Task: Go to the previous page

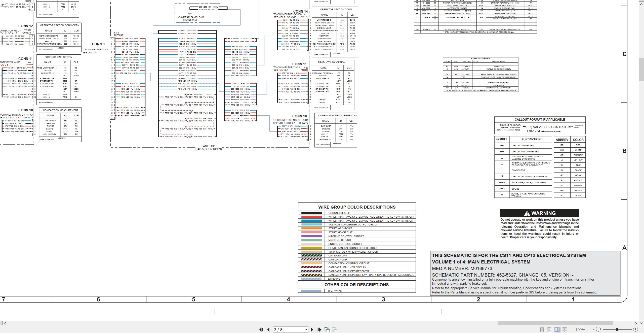Action: click(268, 329)
